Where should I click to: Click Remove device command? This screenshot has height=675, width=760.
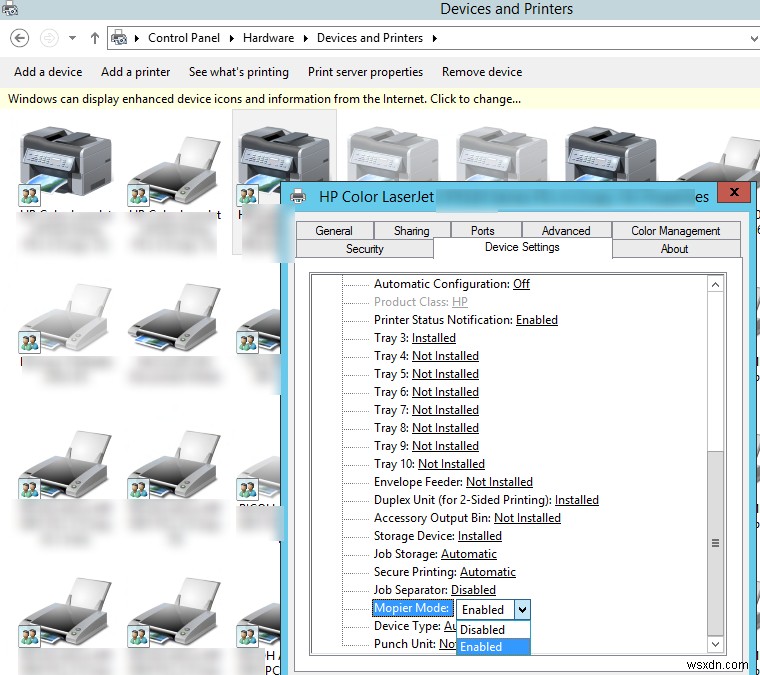coord(482,72)
